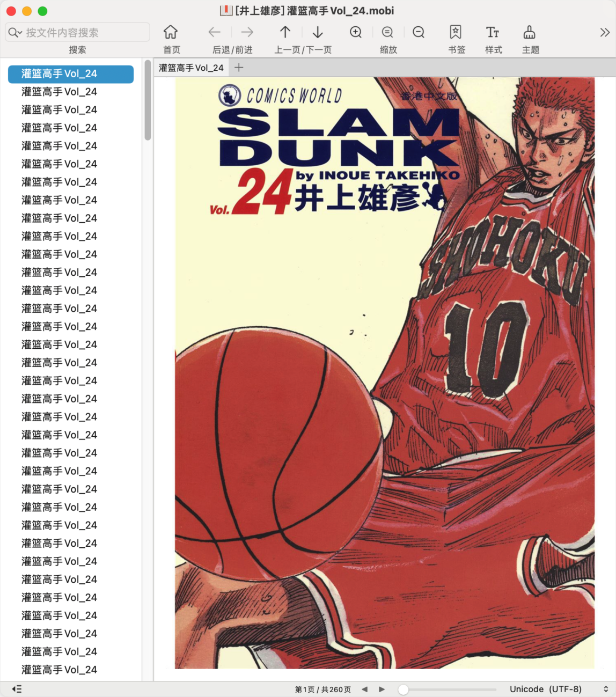This screenshot has width=616, height=697.
Task: Go to next page using status bar right triangle
Action: pos(382,689)
